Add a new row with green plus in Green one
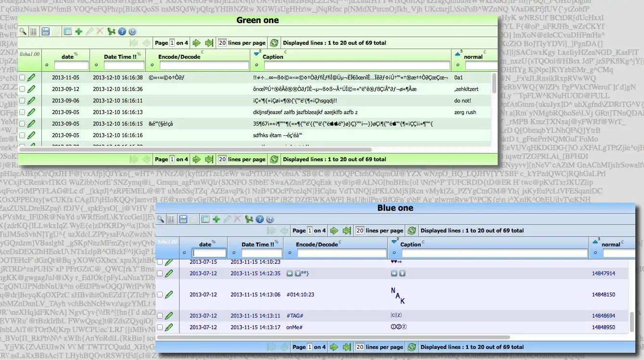The image size is (644, 360). point(78,31)
